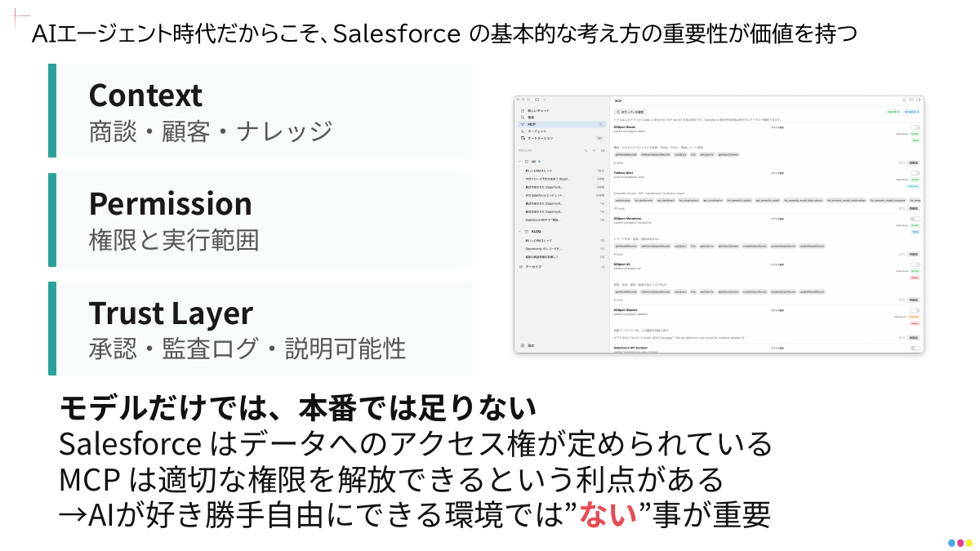Click the notification bell icon
Image resolution: width=980 pixels, height=551 pixels.
tap(904, 100)
